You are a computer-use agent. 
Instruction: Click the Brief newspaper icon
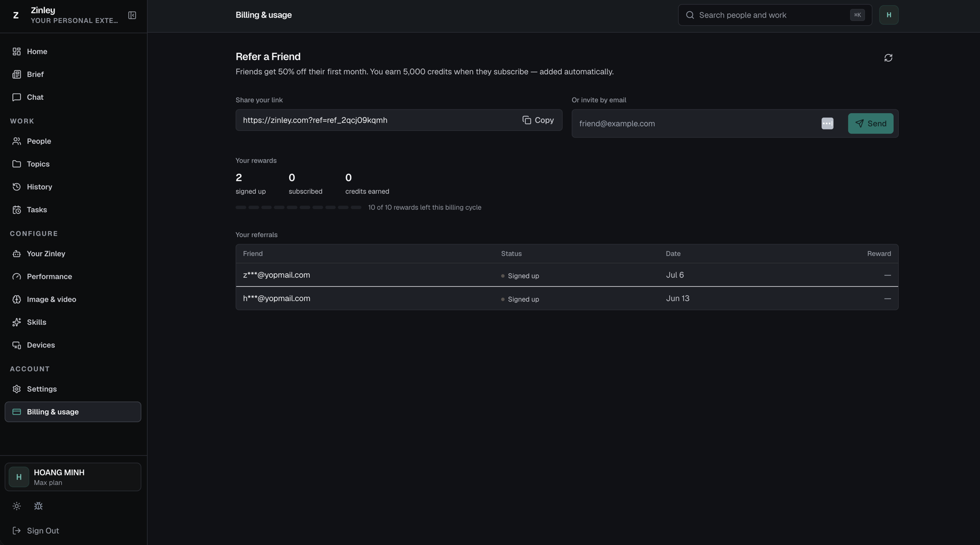(17, 74)
